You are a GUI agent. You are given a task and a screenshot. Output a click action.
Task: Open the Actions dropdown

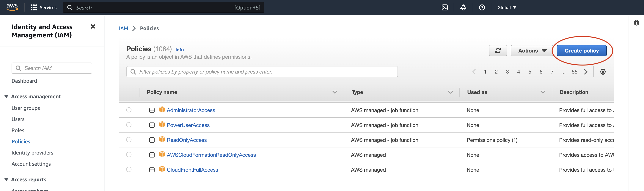pyautogui.click(x=532, y=51)
